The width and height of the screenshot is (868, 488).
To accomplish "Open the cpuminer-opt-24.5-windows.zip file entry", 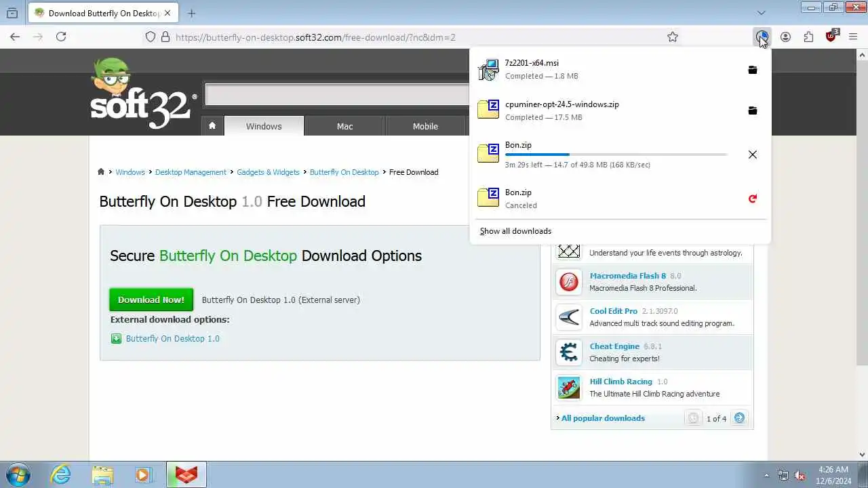I will click(607, 110).
